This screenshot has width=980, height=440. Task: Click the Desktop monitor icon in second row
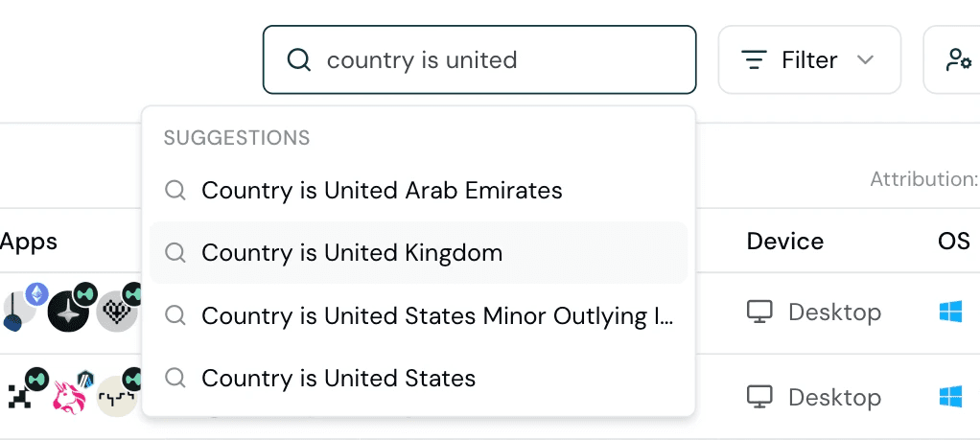pyautogui.click(x=760, y=397)
